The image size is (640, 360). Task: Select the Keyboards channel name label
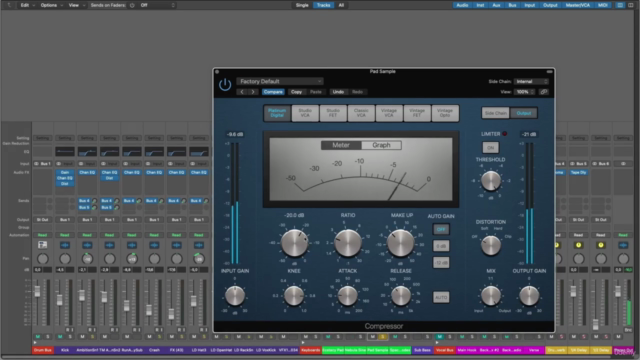tap(310, 350)
